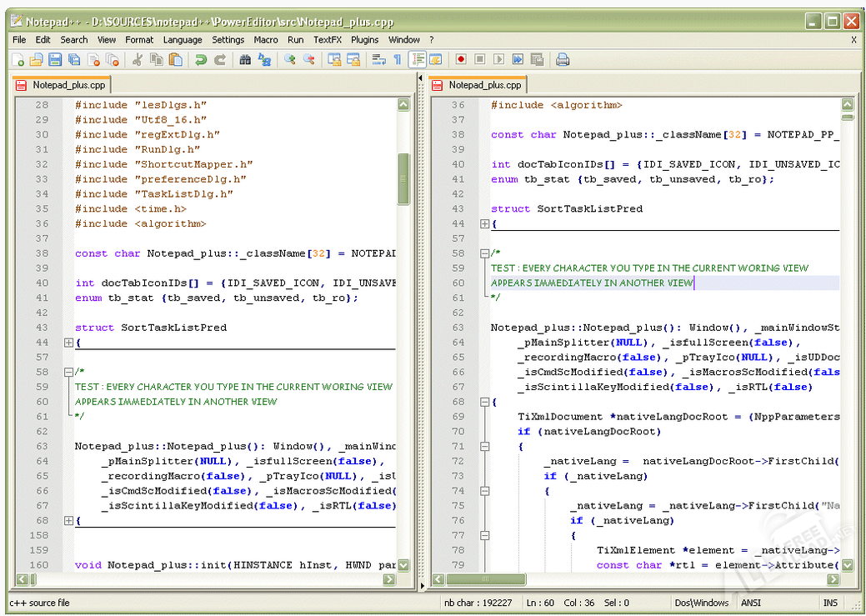This screenshot has height=616, width=866.
Task: Expand folded block at line 44 in left pane
Action: pos(68,343)
